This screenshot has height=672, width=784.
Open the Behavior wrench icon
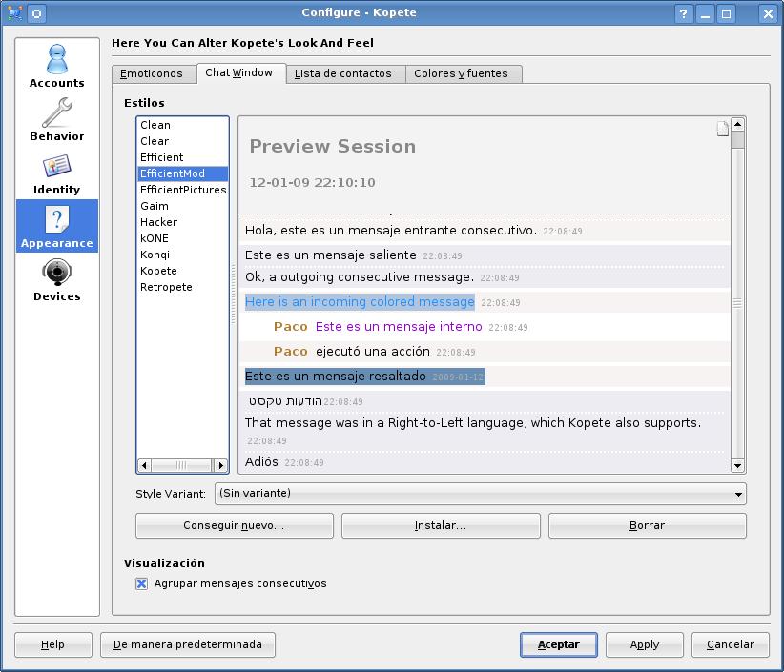(x=57, y=119)
